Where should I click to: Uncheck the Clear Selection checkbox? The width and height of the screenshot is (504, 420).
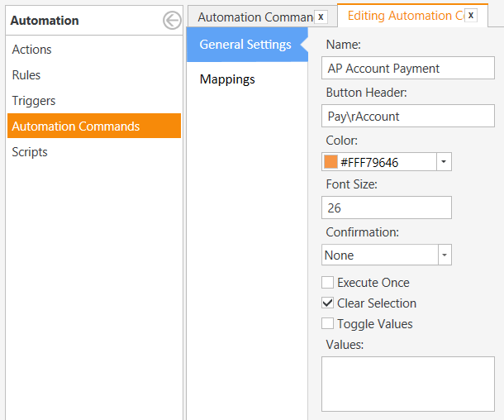click(x=328, y=303)
